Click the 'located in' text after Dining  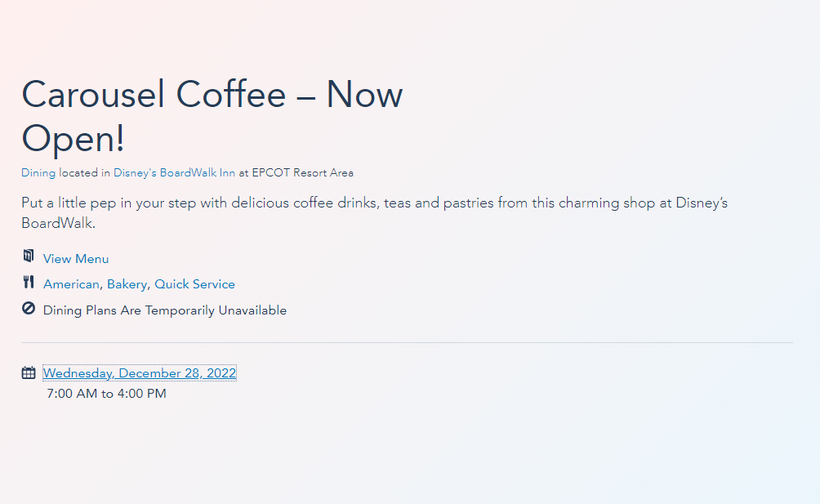pyautogui.click(x=84, y=173)
